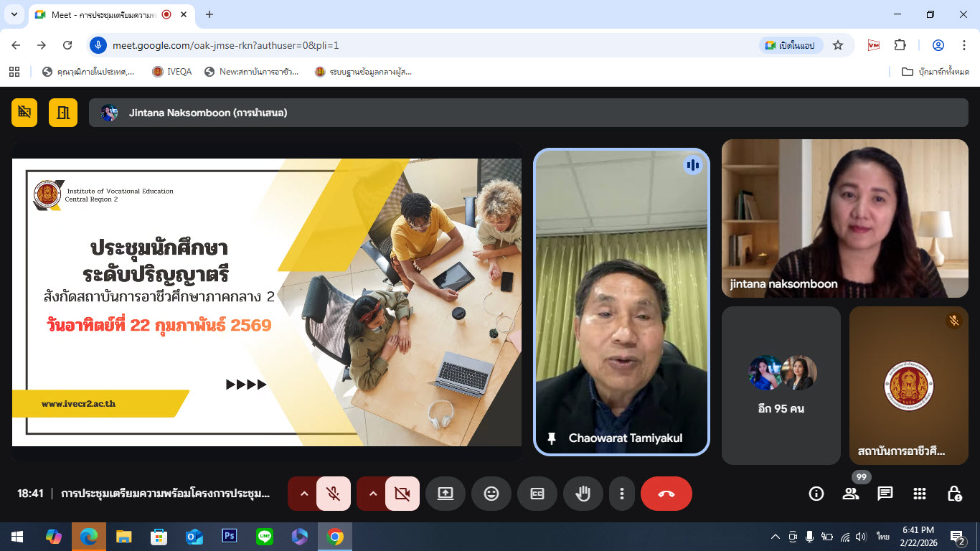Click the Open in app button
The height and width of the screenshot is (551, 980).
(x=790, y=45)
